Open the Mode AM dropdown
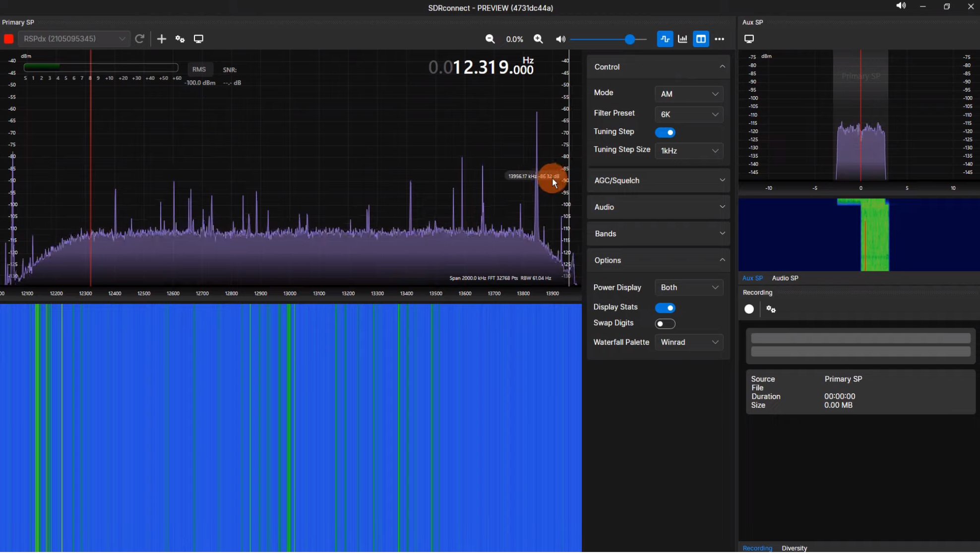 point(689,94)
